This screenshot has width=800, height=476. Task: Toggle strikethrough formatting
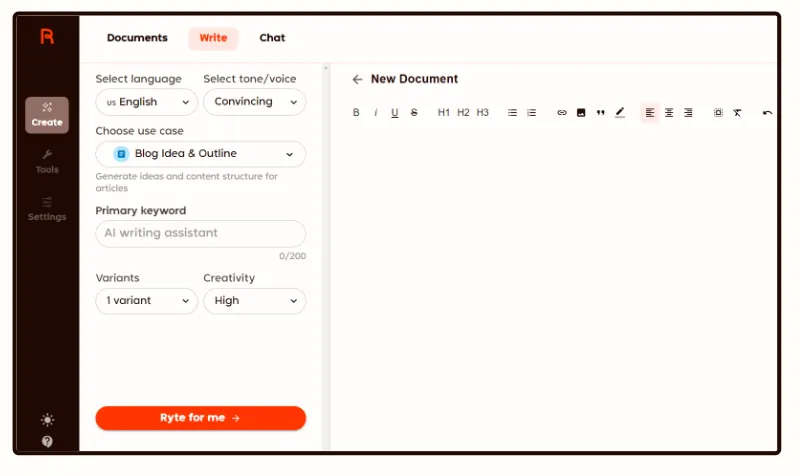coord(414,113)
